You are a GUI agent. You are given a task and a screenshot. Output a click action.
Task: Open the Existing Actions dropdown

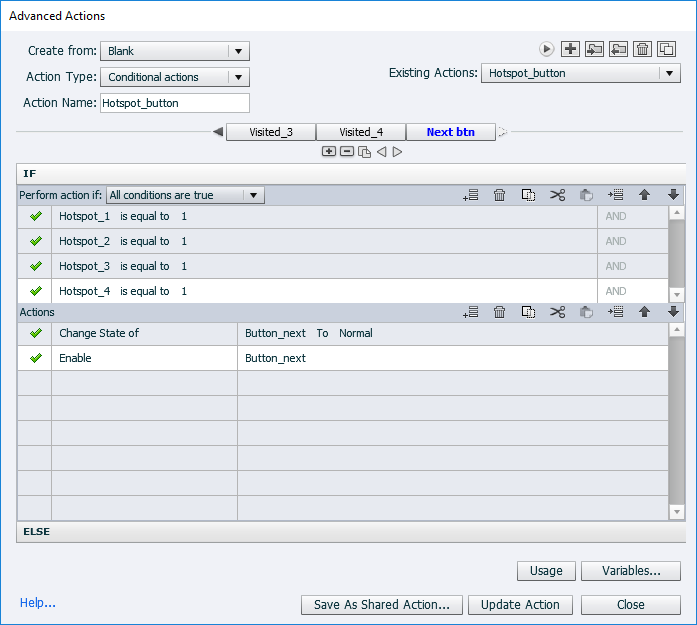tap(581, 73)
